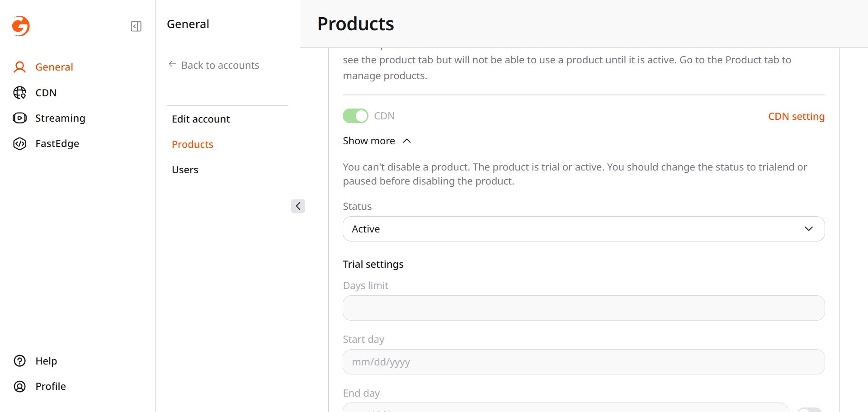Open the Profile page

click(x=51, y=386)
